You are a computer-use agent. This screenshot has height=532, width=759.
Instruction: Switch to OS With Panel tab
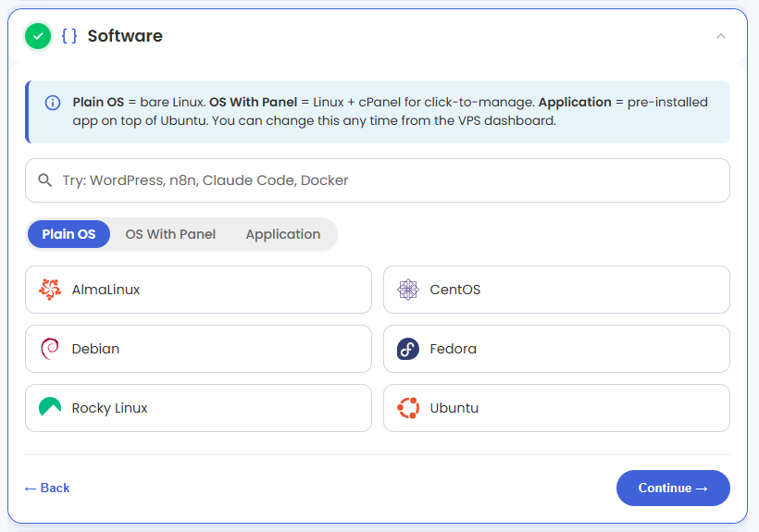point(170,234)
